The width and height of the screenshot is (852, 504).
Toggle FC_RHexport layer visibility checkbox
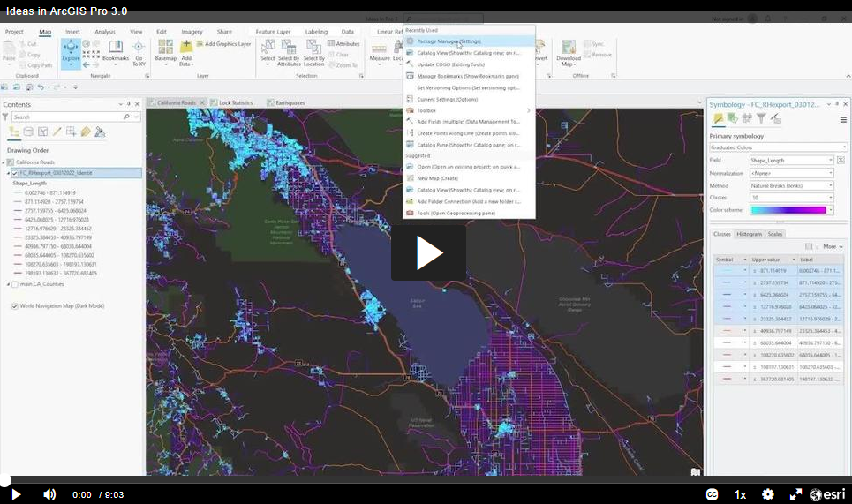tap(15, 173)
